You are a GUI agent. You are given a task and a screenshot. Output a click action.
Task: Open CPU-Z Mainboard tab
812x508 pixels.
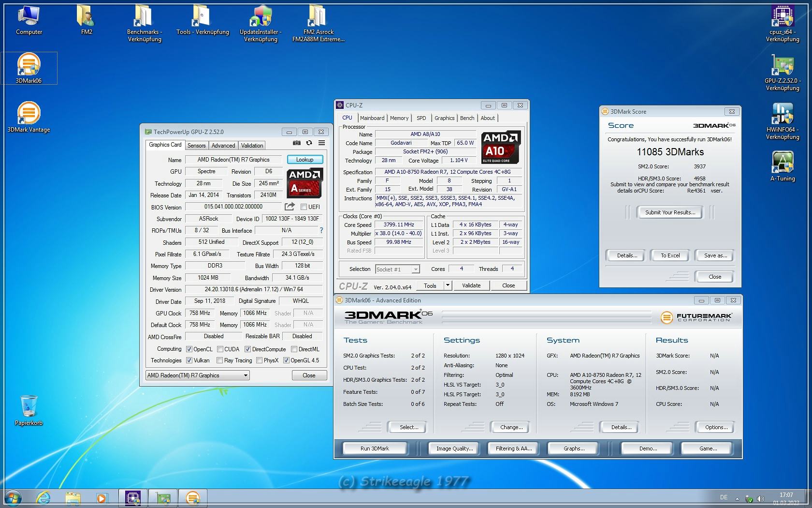pos(372,118)
